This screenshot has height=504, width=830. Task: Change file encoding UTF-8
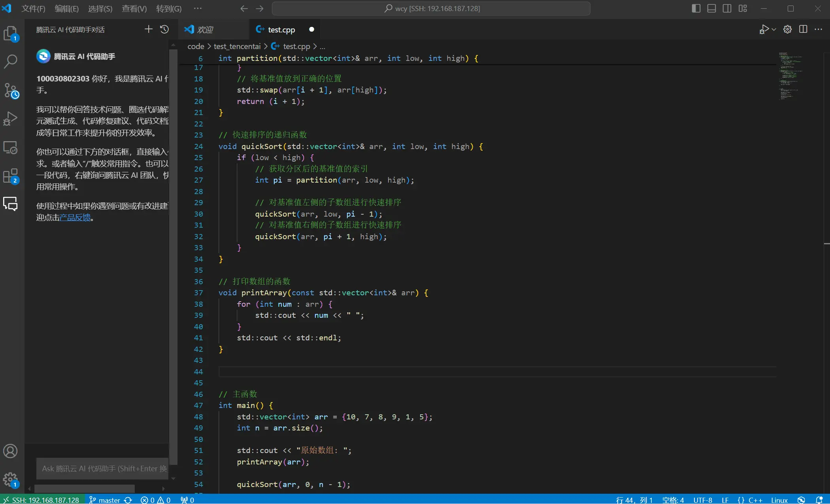703,500
